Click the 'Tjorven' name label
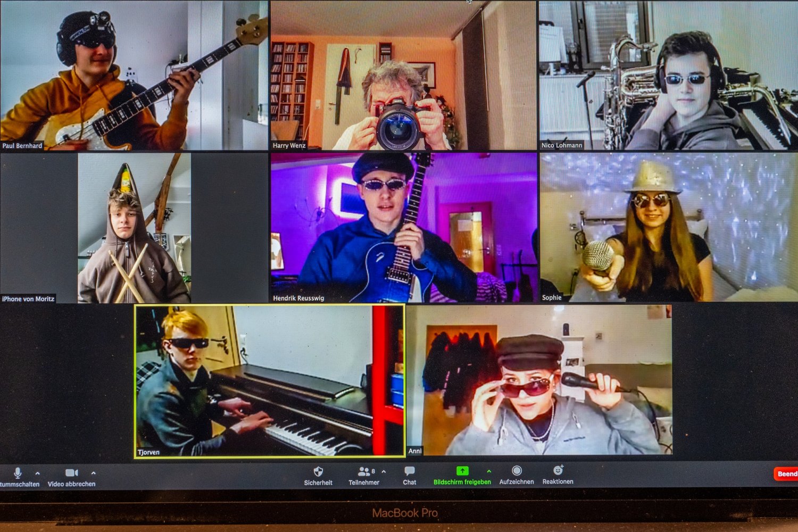 point(148,452)
